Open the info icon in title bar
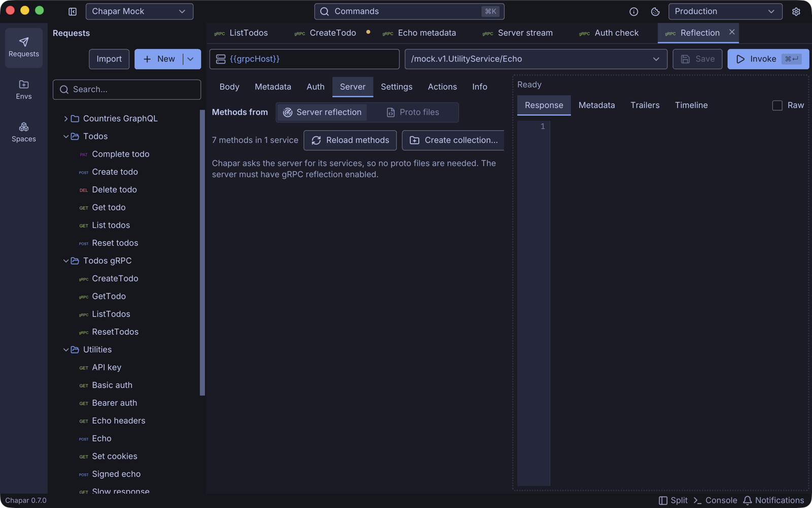Screen dimensions: 812x508 (634, 12)
